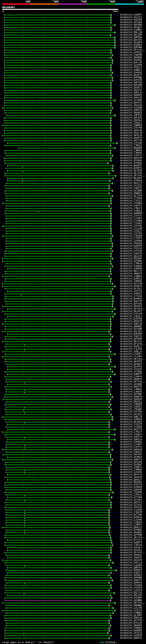146x644 pixels.
Task: Click label UniRef100_Q9ZPL5
Action: (131, 88)
